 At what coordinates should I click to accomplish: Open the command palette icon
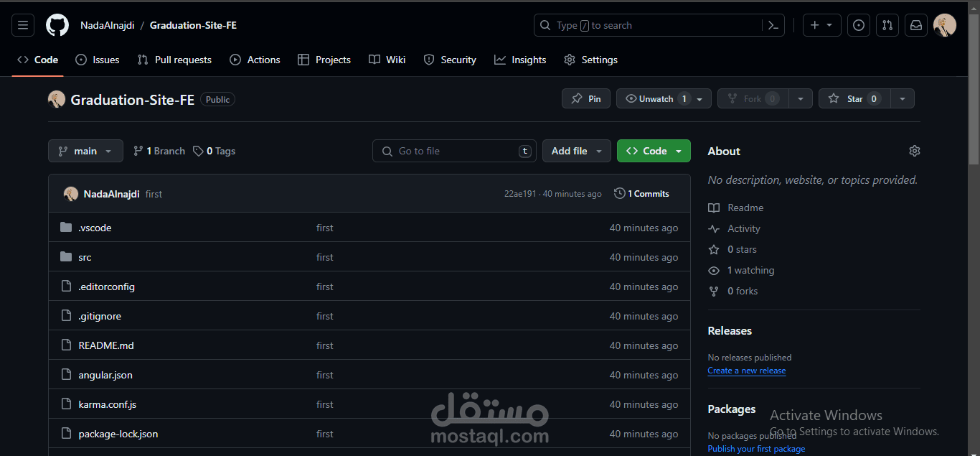[x=773, y=25]
